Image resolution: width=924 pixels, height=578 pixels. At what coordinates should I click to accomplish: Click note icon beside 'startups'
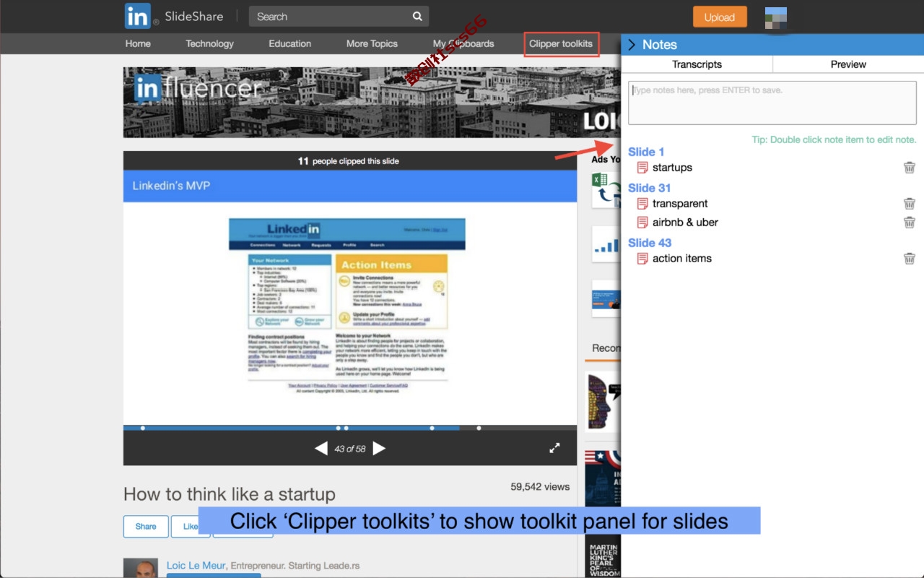[x=642, y=168]
